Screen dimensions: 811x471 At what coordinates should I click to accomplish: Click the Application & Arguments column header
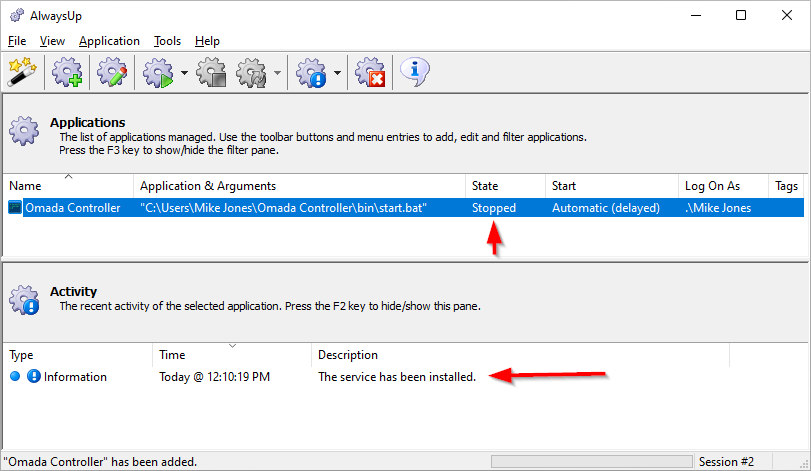(299, 186)
